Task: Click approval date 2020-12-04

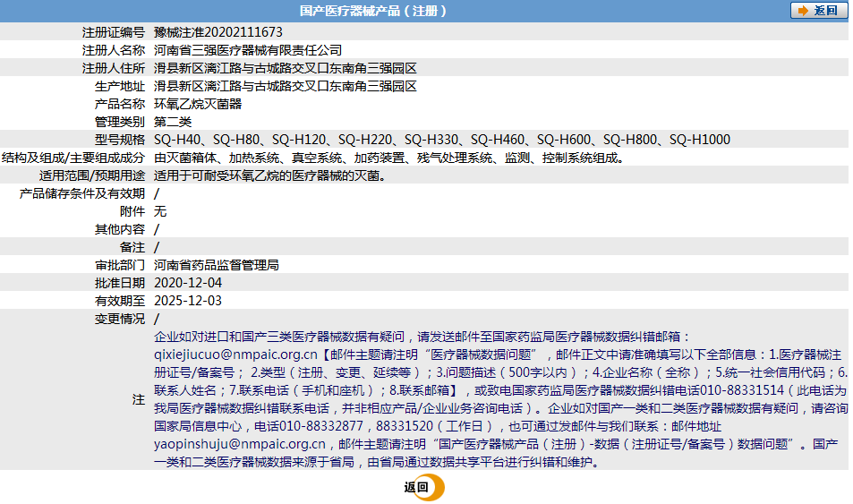Action: point(188,283)
